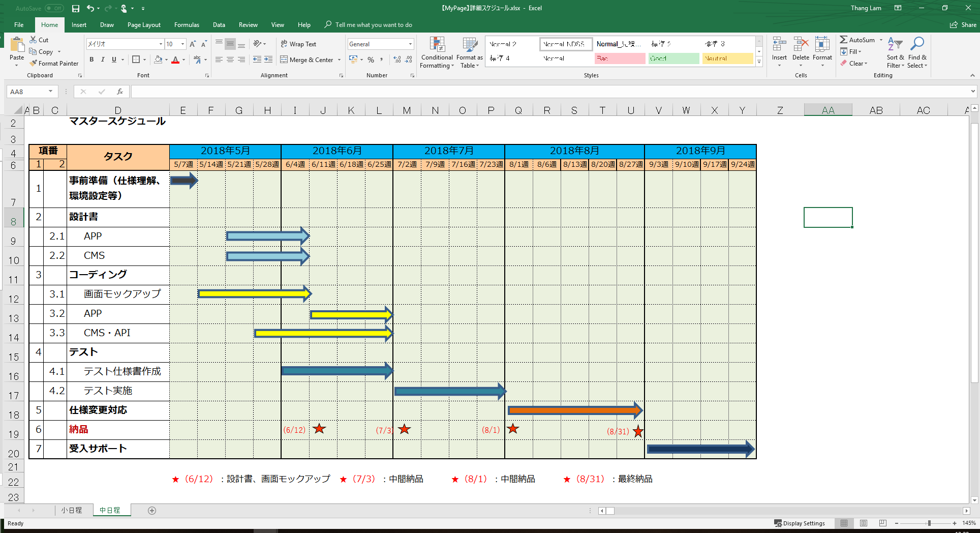Decrease font size icon
The image size is (980, 533).
[204, 44]
